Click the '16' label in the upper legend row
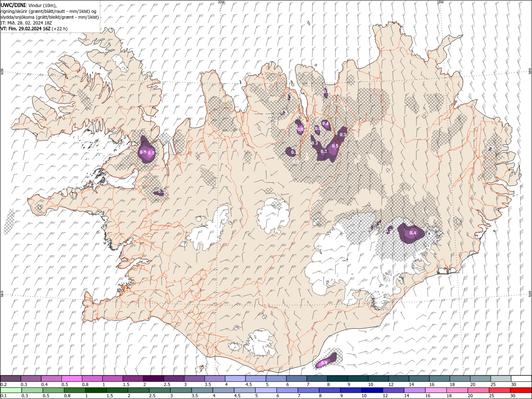 pos(432,384)
